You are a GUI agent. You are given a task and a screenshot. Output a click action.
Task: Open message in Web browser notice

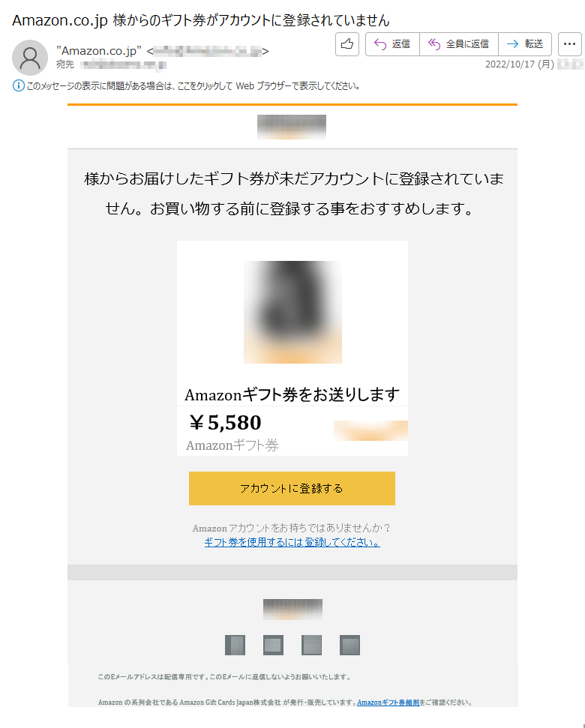pos(193,86)
